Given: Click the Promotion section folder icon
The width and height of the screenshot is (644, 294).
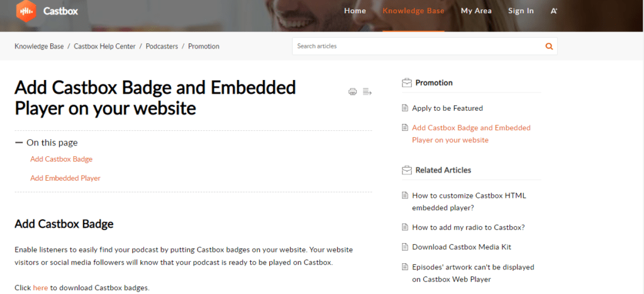Looking at the screenshot, I should pyautogui.click(x=406, y=82).
